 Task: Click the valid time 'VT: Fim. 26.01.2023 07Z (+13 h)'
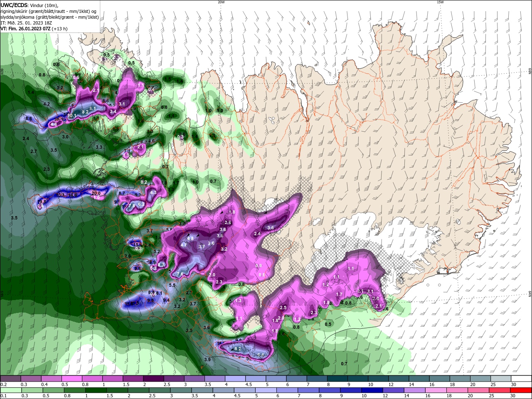click(34, 29)
